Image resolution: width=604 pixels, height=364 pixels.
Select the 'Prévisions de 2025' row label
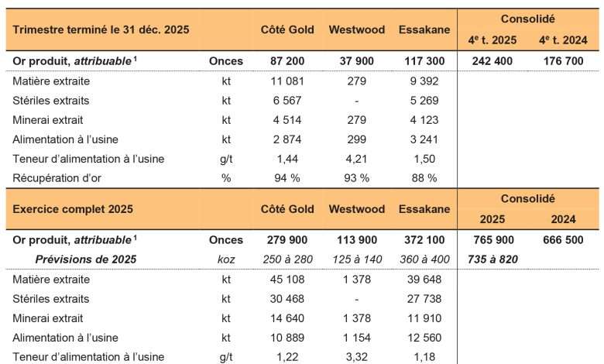[x=86, y=259]
